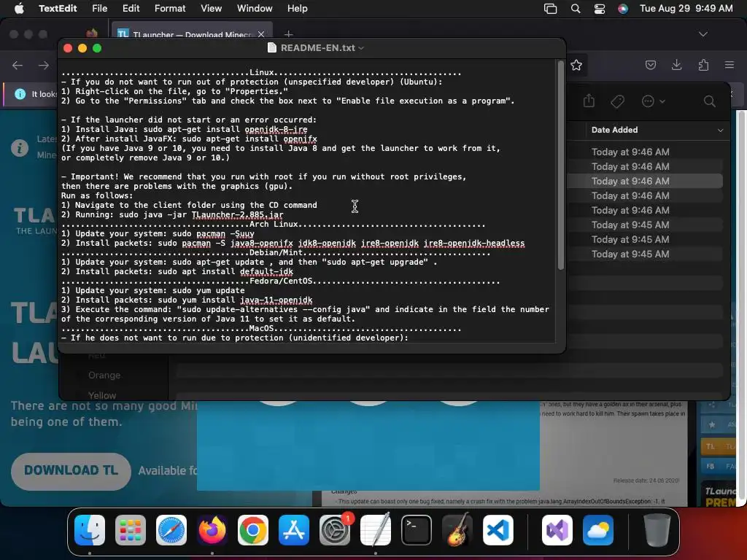
Task: Open Firefox from the Dock
Action: [212, 530]
